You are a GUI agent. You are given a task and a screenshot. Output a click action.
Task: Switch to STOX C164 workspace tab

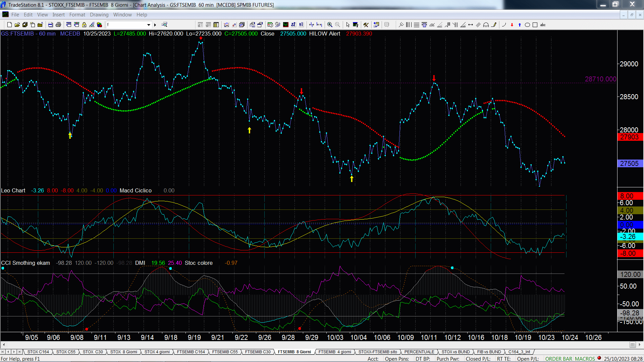[x=38, y=352]
